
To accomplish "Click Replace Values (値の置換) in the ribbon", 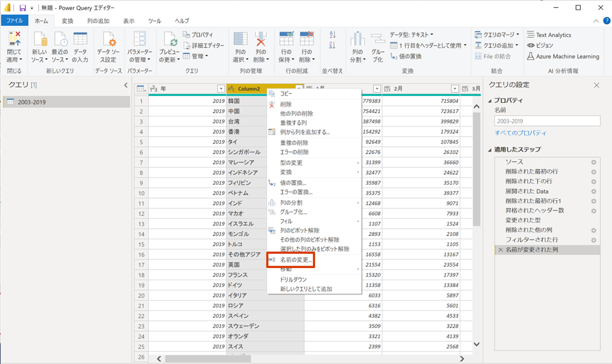I will [406, 56].
